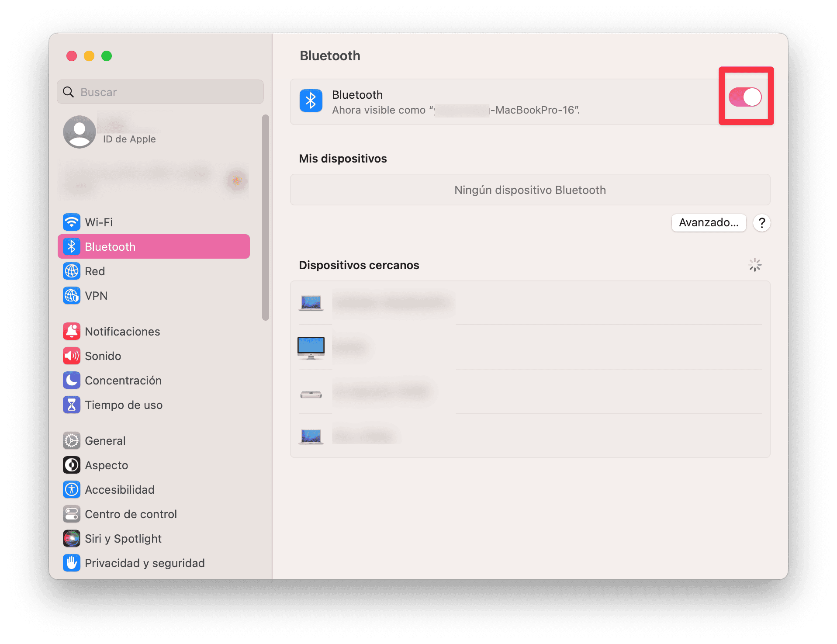Click the 'Ahora visible como' description text
This screenshot has height=644, width=837.
456,110
